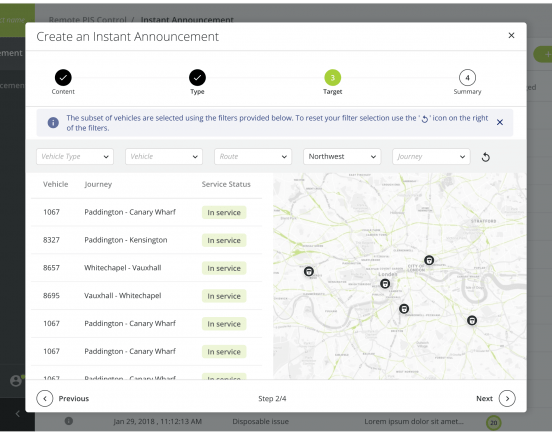
Task: Click the Journey column header
Action: [98, 184]
